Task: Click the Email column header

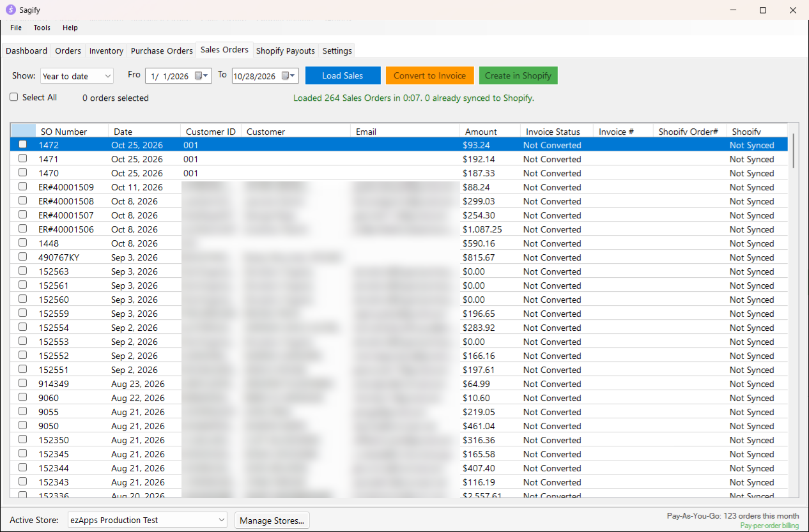Action: point(404,131)
